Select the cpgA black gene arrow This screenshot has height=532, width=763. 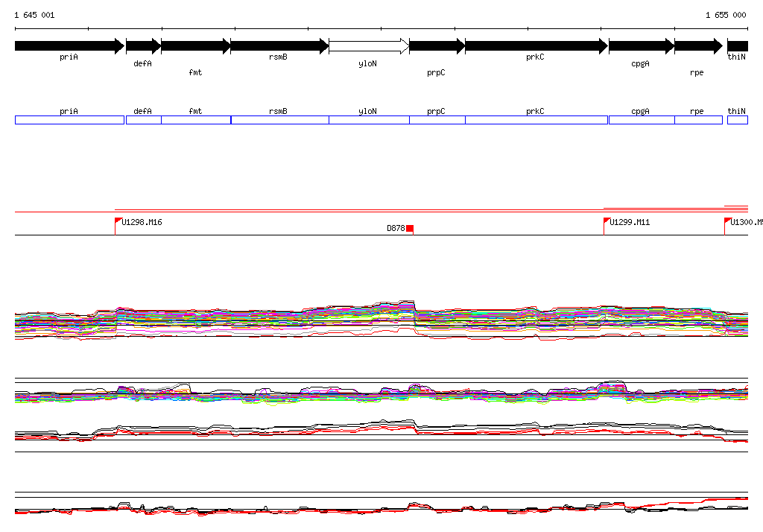point(642,46)
